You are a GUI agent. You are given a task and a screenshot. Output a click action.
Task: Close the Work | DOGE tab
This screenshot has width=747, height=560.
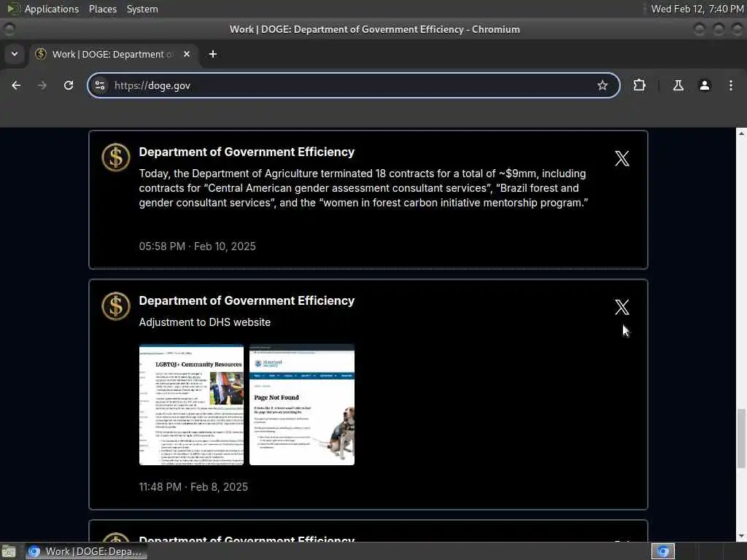187,54
